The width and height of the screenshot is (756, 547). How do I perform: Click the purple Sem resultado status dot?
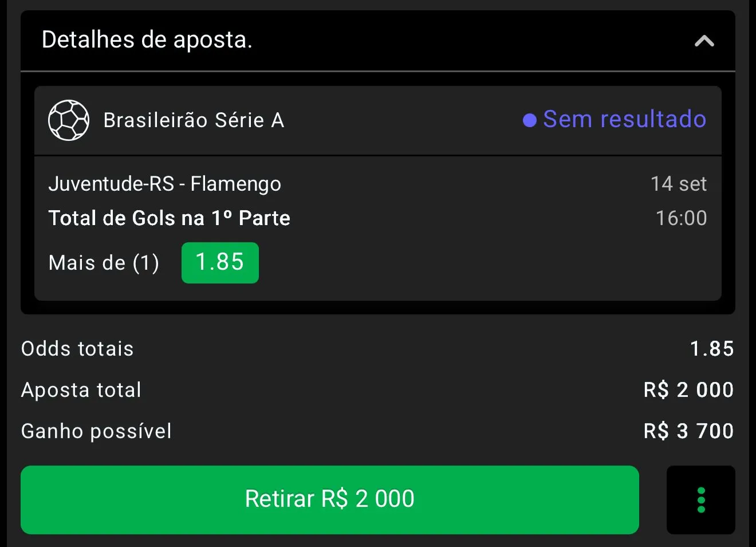(530, 120)
